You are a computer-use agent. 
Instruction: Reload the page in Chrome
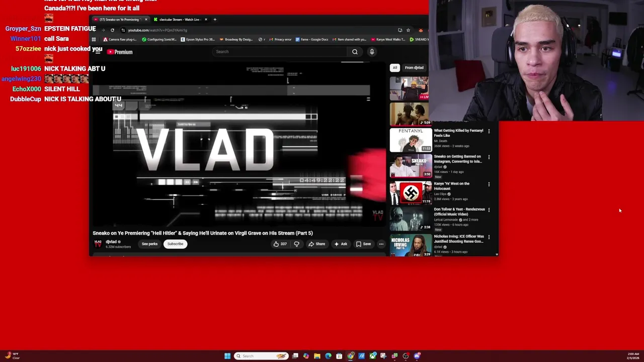pyautogui.click(x=112, y=30)
